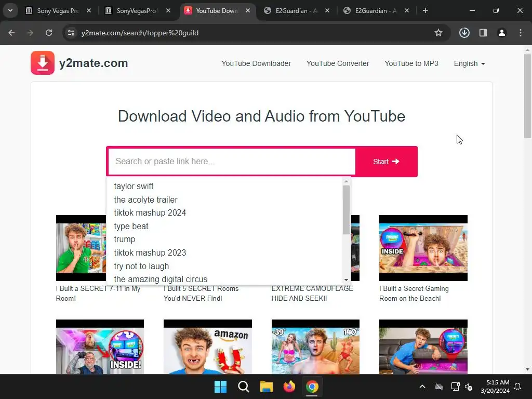Open 'I Built a SECRET 7-11' title link
This screenshot has width=532, height=399.
pos(98,294)
